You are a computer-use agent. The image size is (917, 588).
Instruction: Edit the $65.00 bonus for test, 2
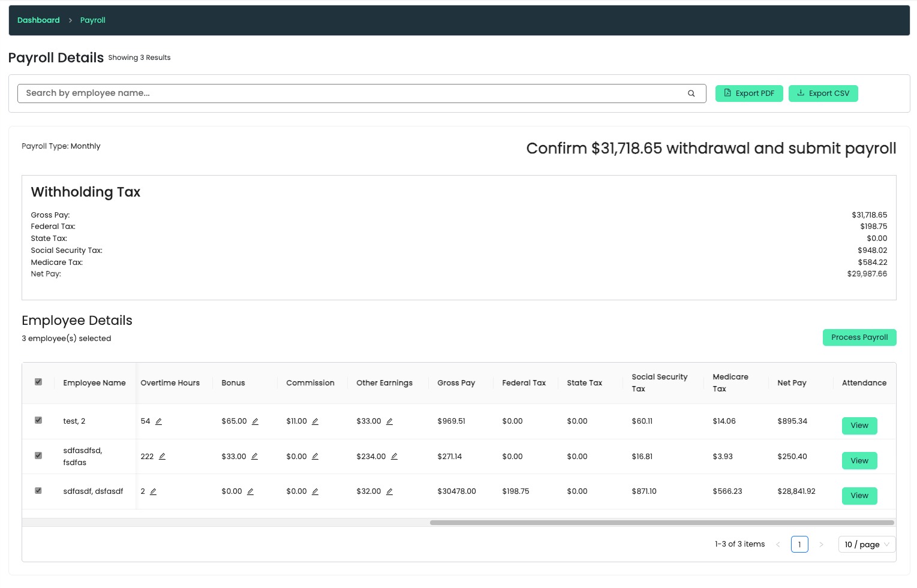pos(255,421)
